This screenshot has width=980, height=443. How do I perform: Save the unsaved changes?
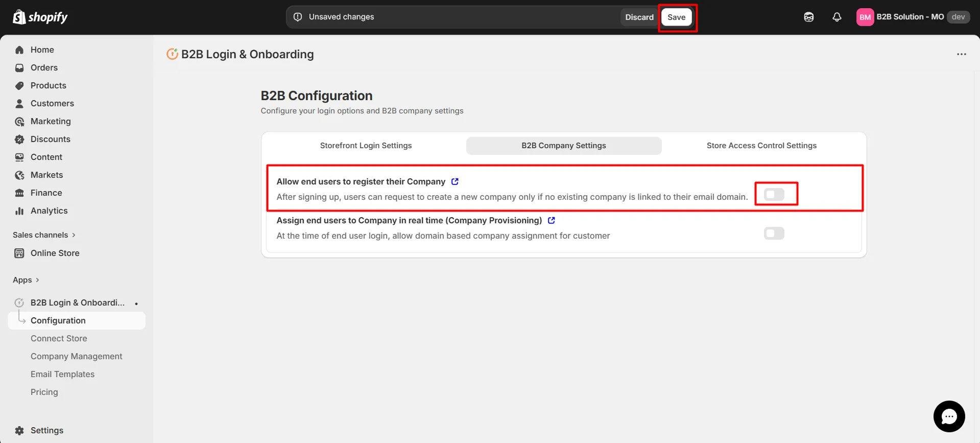(677, 17)
